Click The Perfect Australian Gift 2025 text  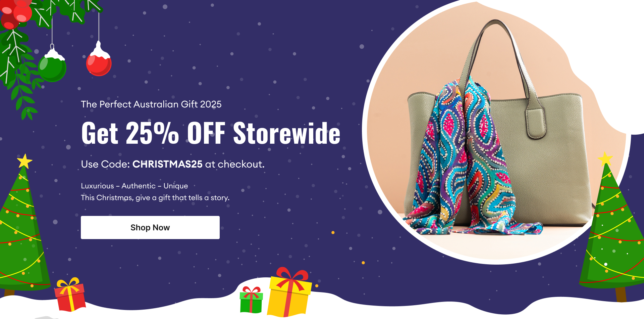coord(151,104)
